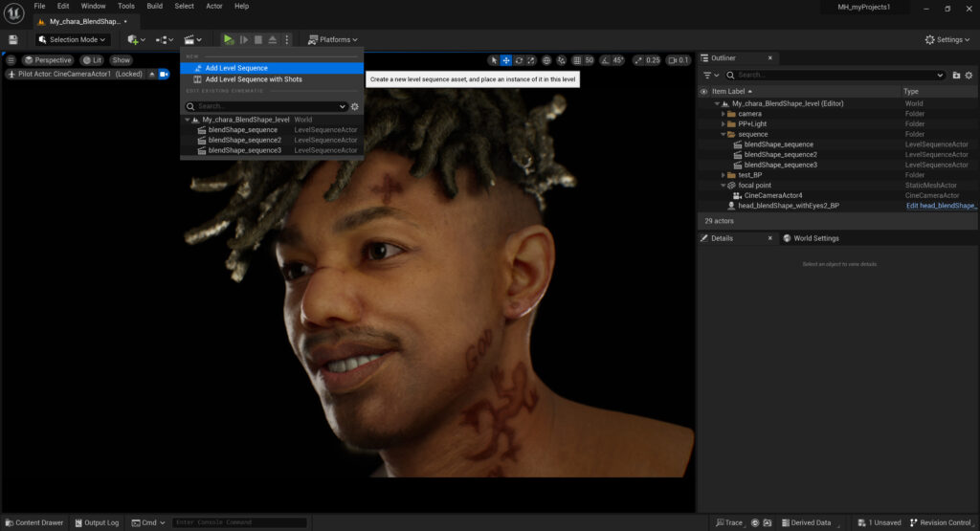Toggle Outliner visibility eye column header
The width and height of the screenshot is (980, 531).
click(704, 91)
